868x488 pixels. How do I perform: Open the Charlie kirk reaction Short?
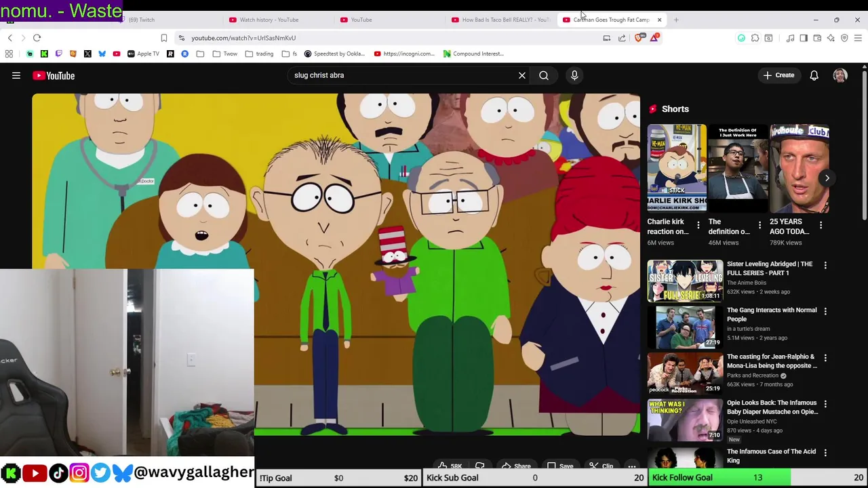676,169
